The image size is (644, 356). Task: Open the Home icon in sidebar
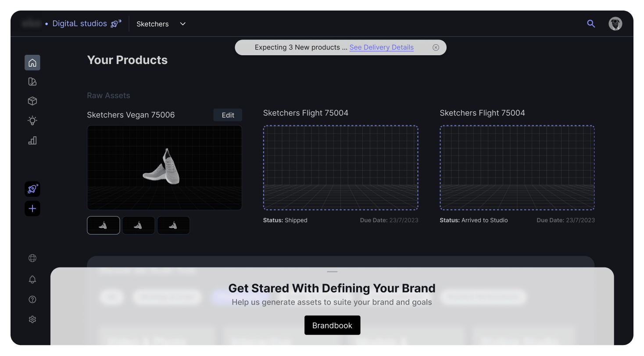[x=32, y=63]
